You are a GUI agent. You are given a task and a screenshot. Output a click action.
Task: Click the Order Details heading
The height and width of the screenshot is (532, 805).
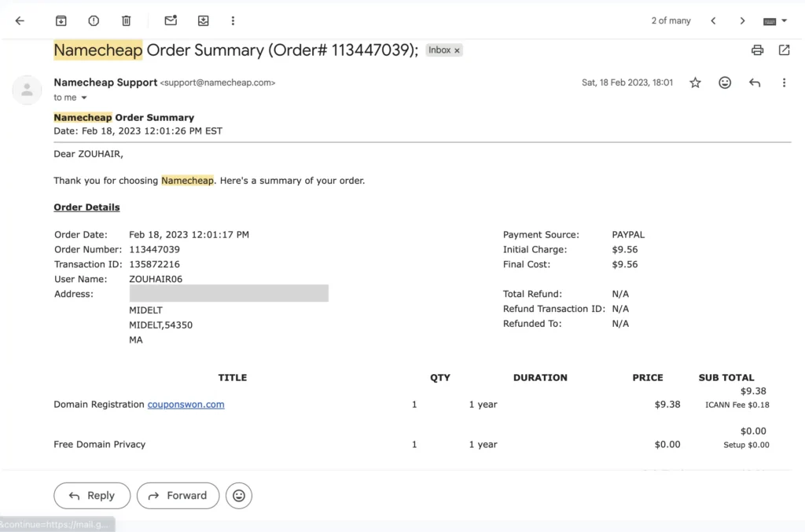tap(86, 207)
